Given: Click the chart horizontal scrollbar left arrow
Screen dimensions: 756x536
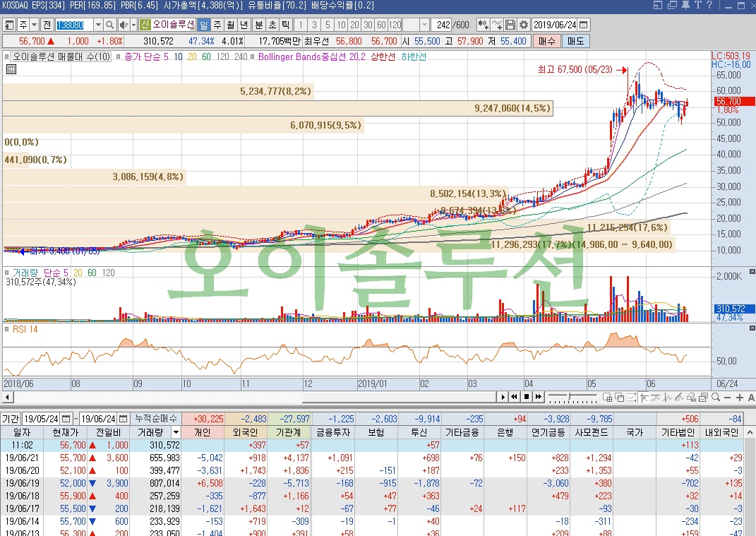Looking at the screenshot, I should (x=7, y=397).
